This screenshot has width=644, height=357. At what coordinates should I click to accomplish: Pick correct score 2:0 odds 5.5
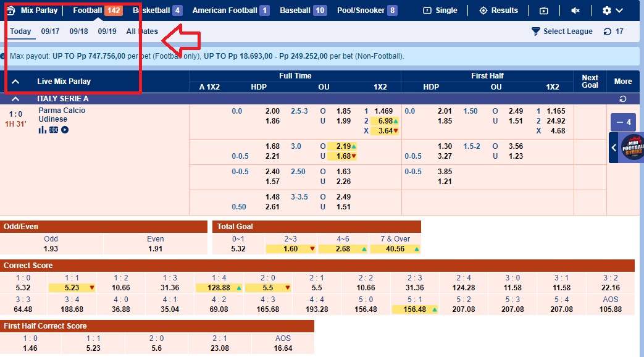point(268,288)
